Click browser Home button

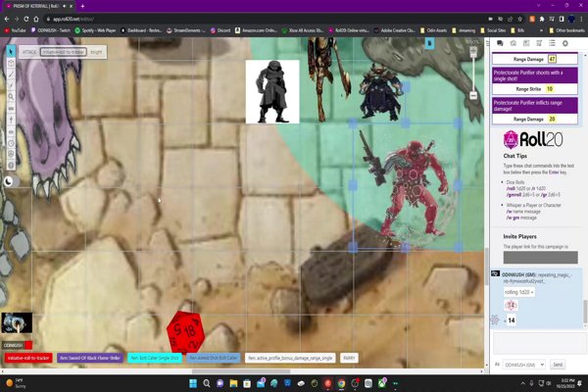36,19
